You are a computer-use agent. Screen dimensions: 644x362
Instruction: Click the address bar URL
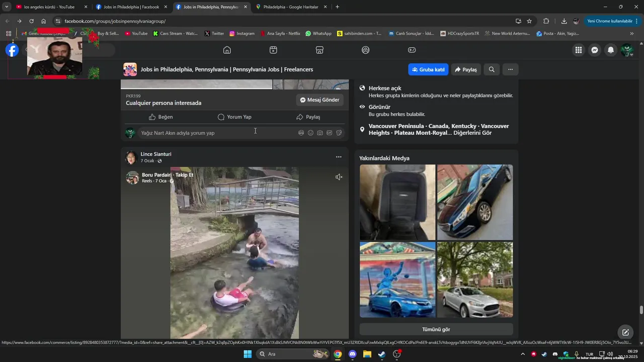click(x=115, y=21)
